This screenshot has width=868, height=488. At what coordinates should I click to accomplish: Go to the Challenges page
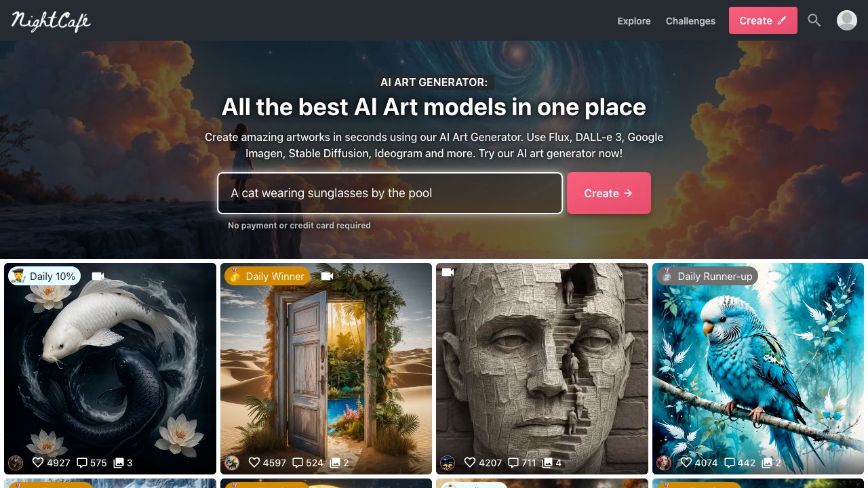coord(690,21)
